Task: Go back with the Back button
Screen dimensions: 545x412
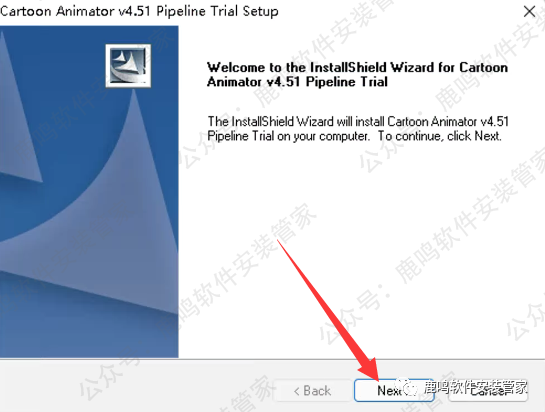Action: [x=313, y=390]
